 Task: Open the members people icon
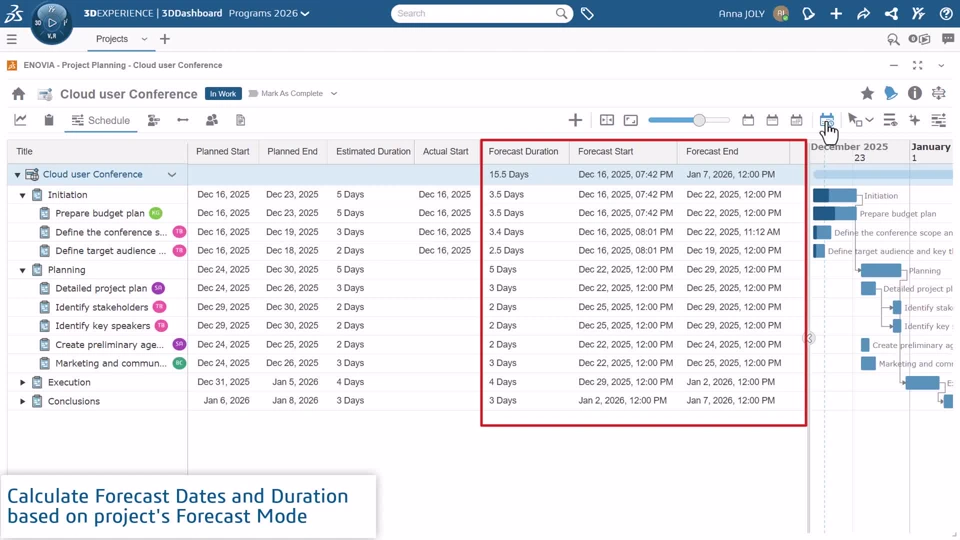tap(212, 120)
